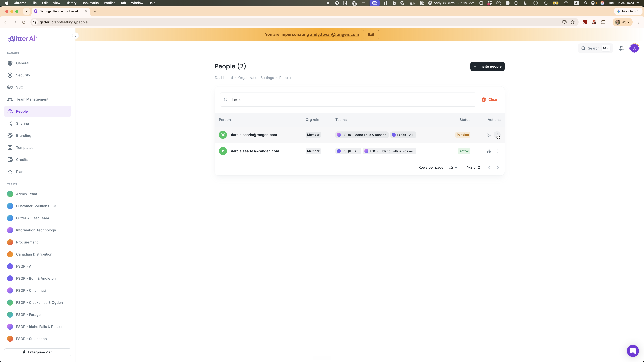Open FSQR - Forage team

pos(37,315)
